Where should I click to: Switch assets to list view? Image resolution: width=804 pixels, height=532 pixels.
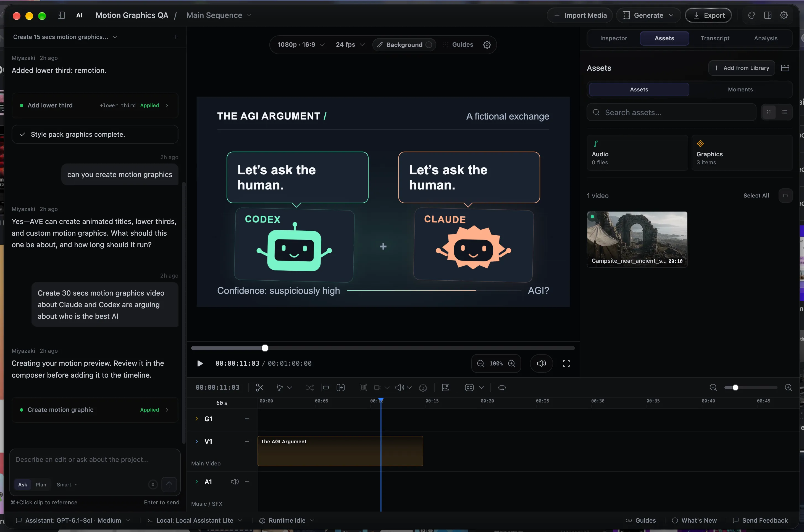coord(785,112)
